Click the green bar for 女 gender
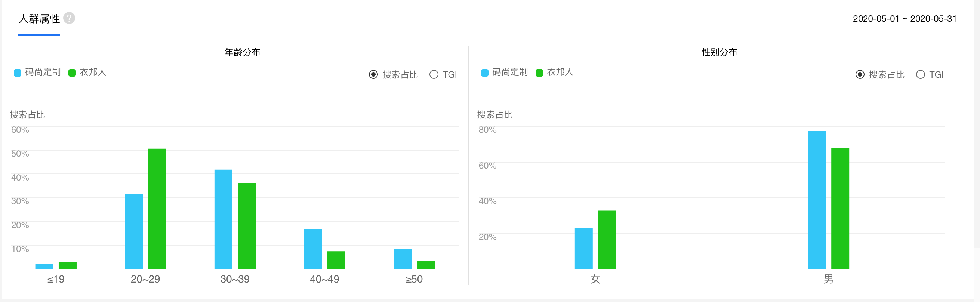The width and height of the screenshot is (980, 302). pos(607,239)
